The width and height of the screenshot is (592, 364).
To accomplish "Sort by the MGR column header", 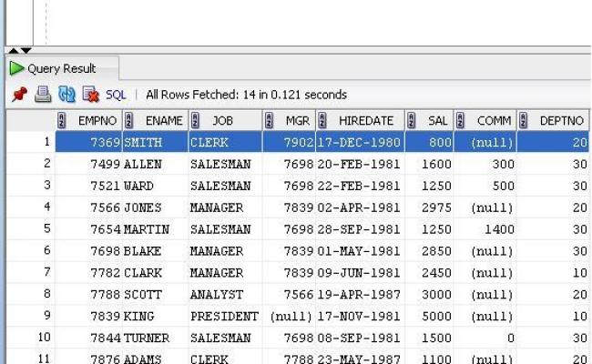I will click(x=289, y=121).
